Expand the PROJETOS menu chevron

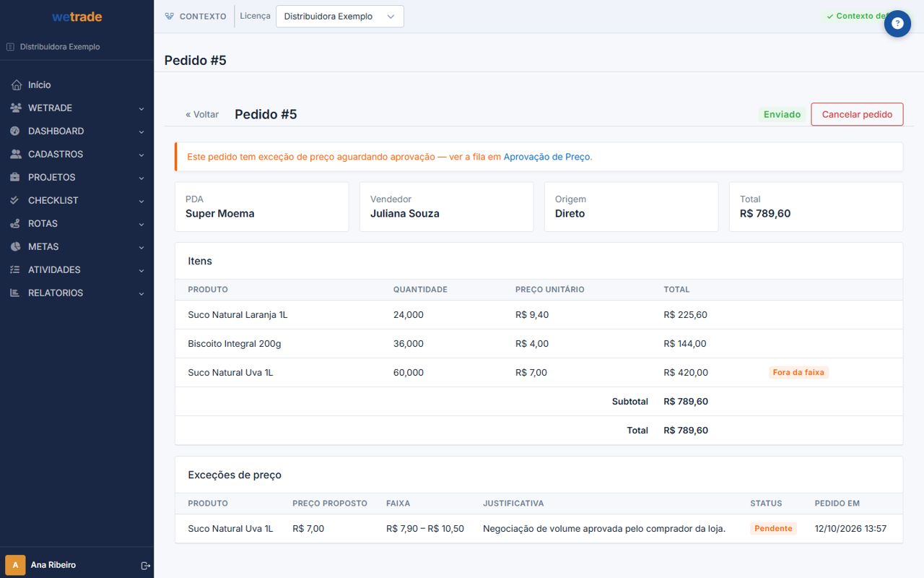(141, 178)
